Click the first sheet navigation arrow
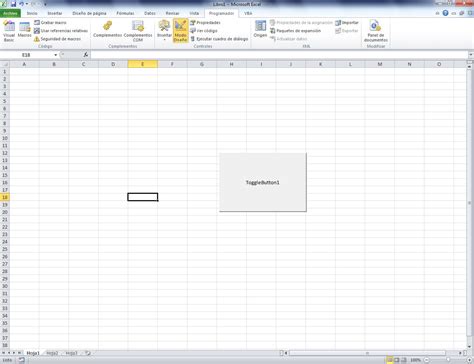The width and height of the screenshot is (474, 364). [4, 353]
